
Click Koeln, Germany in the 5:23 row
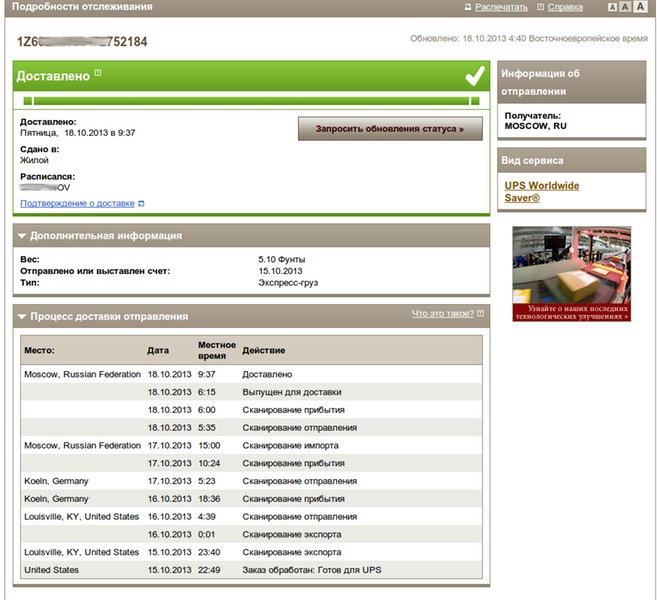pos(56,481)
